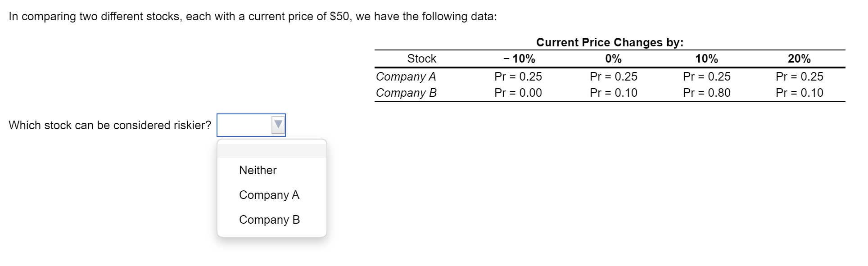
Task: Click Company B's probability under 20% column
Action: pyautogui.click(x=800, y=93)
